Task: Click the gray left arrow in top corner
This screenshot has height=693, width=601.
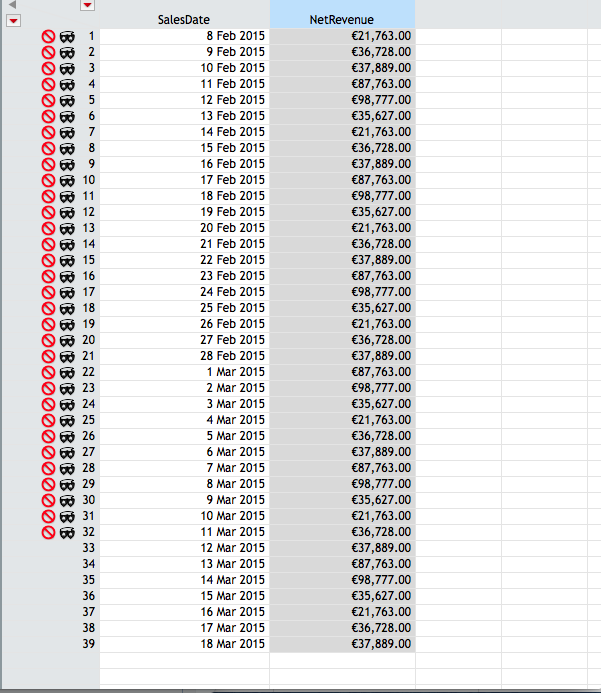Action: tap(12, 5)
